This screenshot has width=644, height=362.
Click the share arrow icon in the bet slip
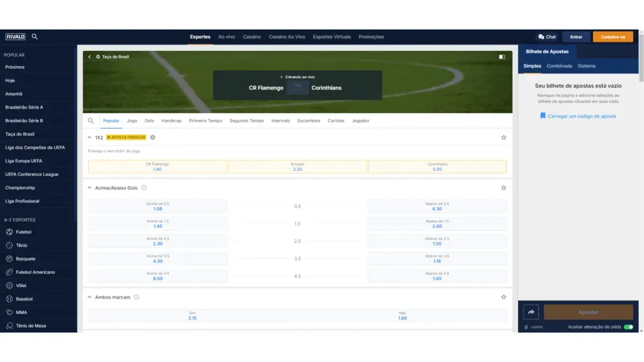click(x=530, y=312)
